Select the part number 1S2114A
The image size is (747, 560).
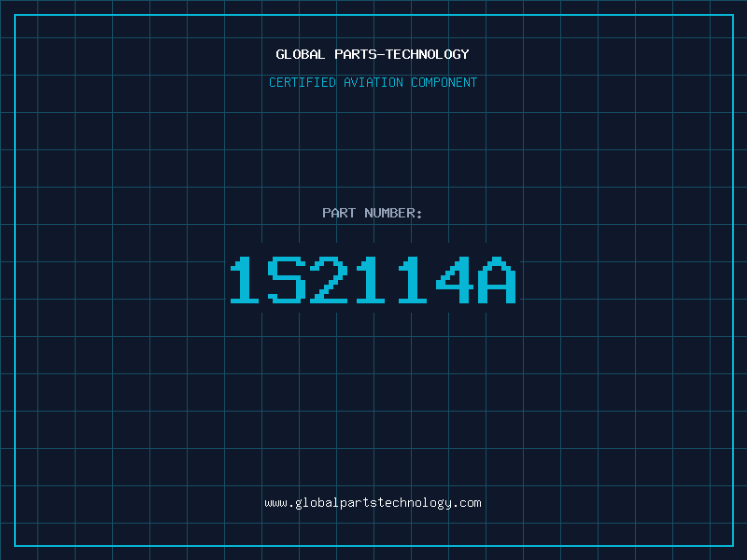[373, 280]
